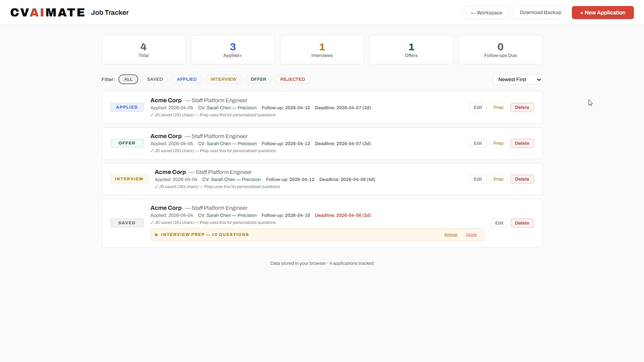Refresh the interview prep questions
The width and height of the screenshot is (644, 362).
450,235
